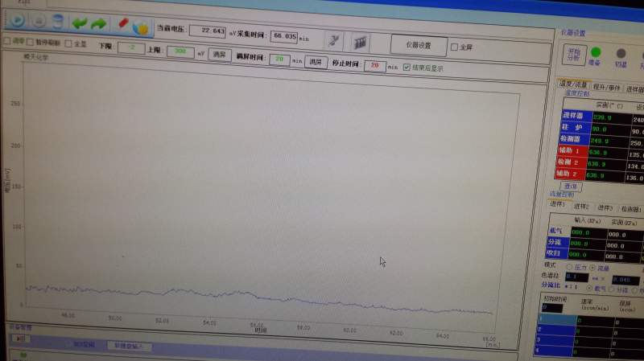Toggle the first checkbox left of 暂停刷新
The width and height of the screenshot is (644, 361).
point(7,41)
